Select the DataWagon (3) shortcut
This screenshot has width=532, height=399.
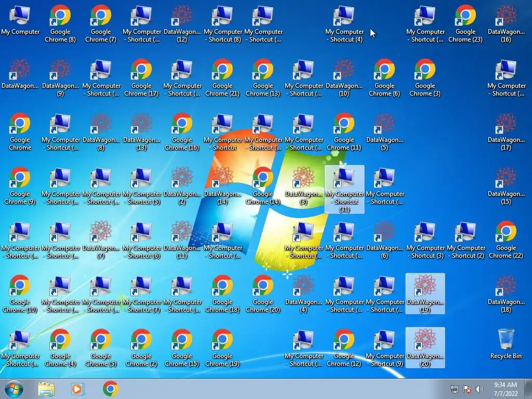point(303,186)
